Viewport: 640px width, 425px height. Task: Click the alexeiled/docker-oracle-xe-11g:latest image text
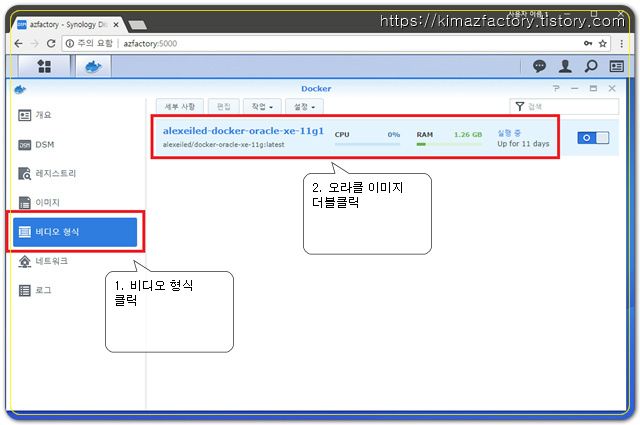pyautogui.click(x=223, y=145)
